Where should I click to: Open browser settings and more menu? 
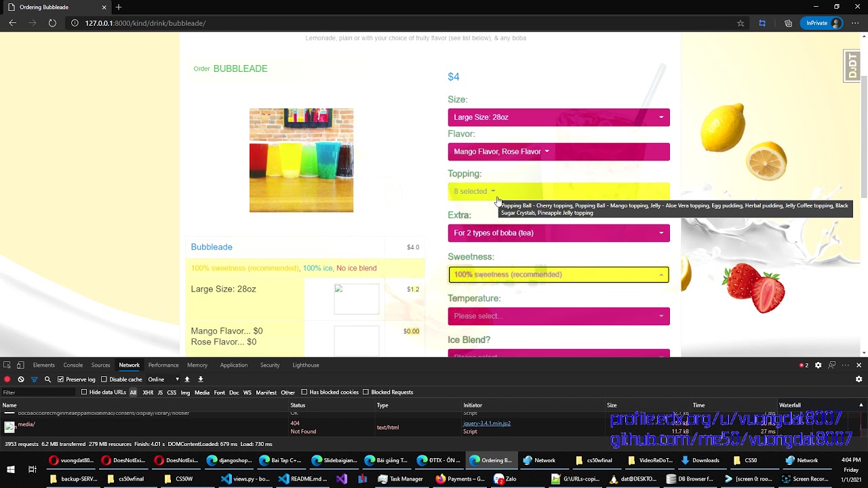pos(855,23)
